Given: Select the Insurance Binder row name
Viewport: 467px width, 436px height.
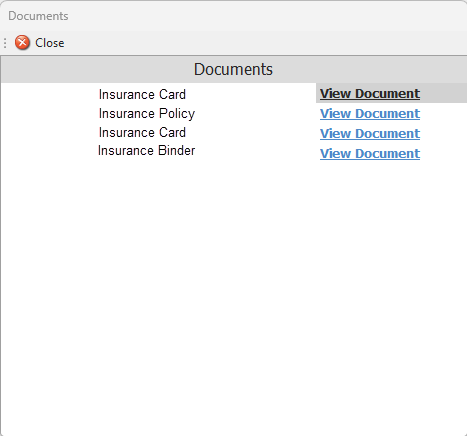Looking at the screenshot, I should [x=146, y=150].
